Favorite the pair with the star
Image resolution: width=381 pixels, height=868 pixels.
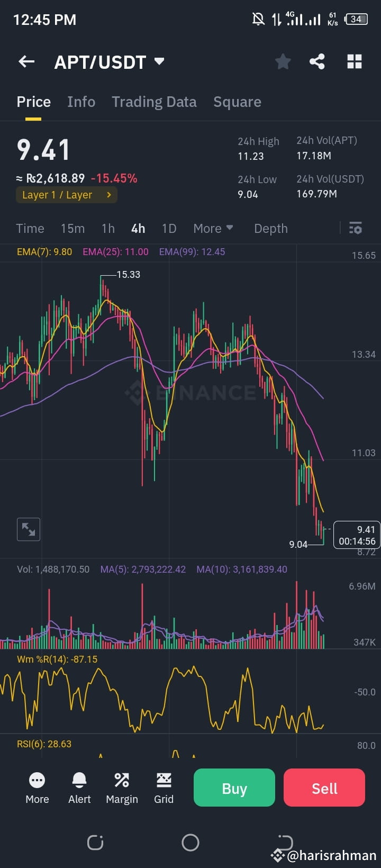(x=283, y=61)
